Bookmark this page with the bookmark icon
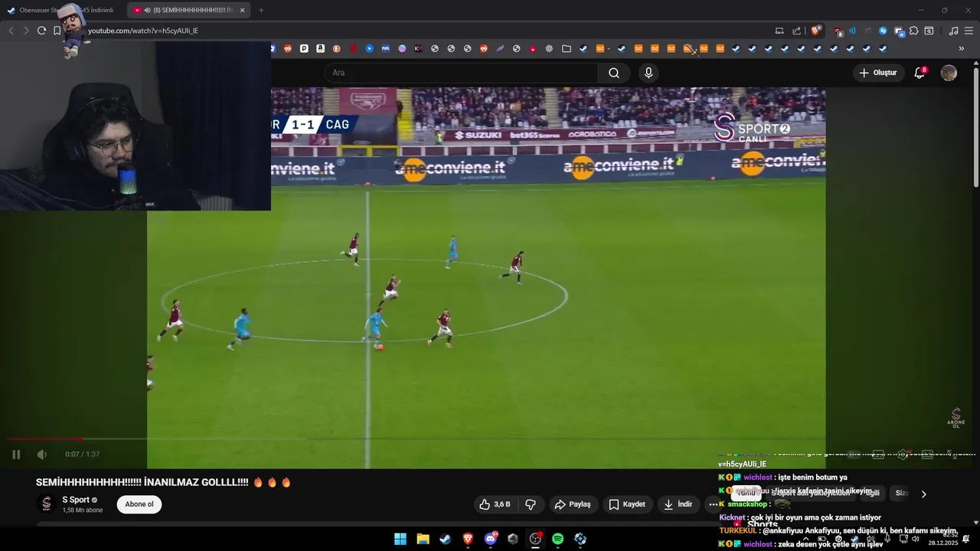This screenshot has height=551, width=980. coord(57,31)
